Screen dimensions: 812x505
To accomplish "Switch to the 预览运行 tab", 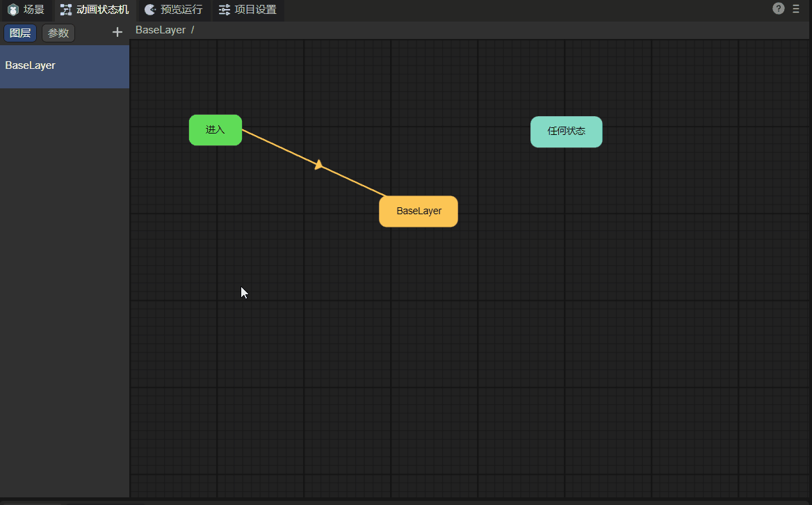I will pyautogui.click(x=181, y=10).
